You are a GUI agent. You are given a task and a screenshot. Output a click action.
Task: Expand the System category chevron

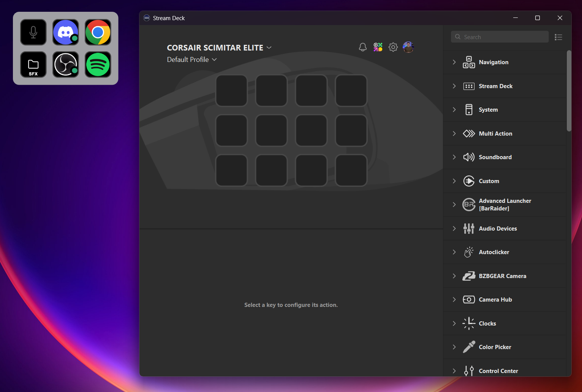(454, 110)
